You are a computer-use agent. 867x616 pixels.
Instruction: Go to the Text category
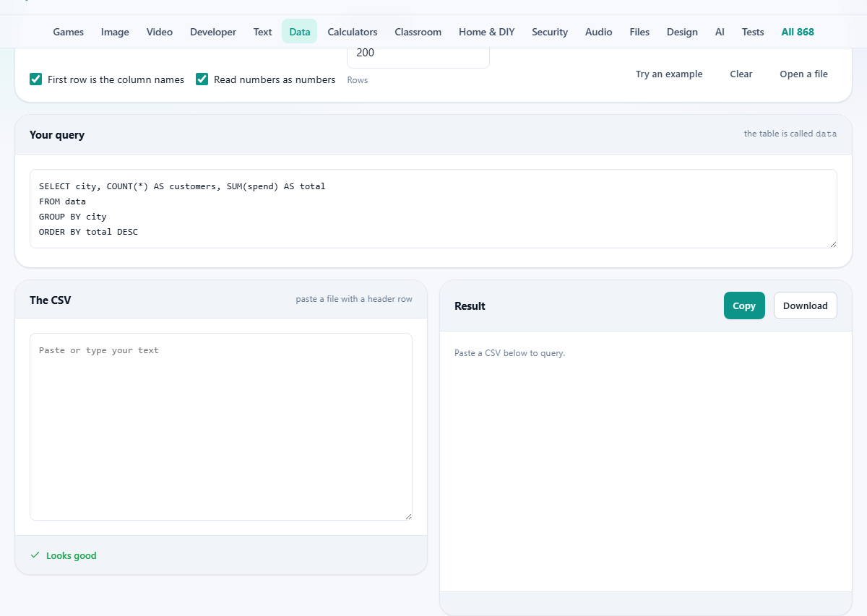pyautogui.click(x=263, y=32)
